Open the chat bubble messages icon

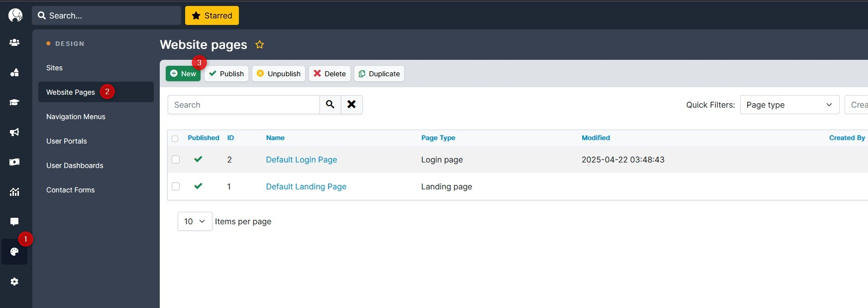(14, 222)
